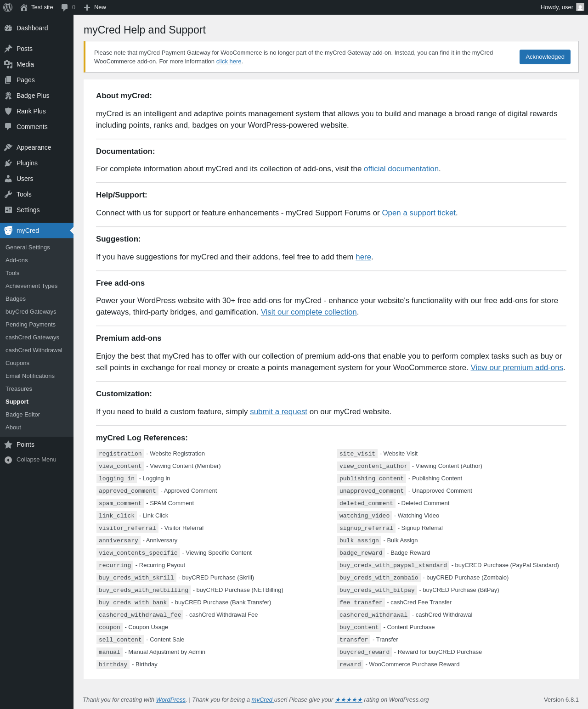Click the Badge Plus icon

pyautogui.click(x=8, y=96)
